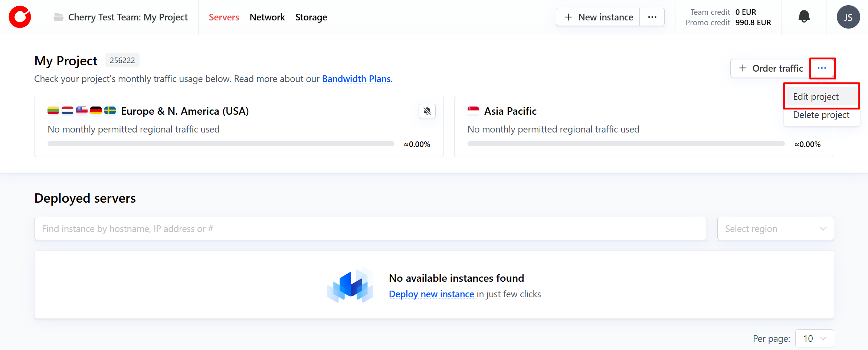The width and height of the screenshot is (868, 350).
Task: Toggle the Europe traffic alert bell
Action: (x=427, y=111)
